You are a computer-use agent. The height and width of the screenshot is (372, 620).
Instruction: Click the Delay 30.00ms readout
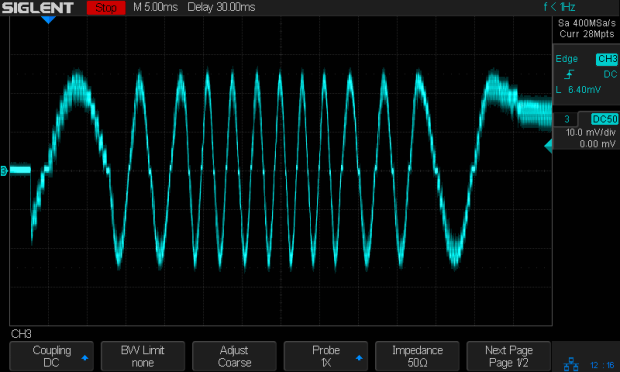coord(221,7)
